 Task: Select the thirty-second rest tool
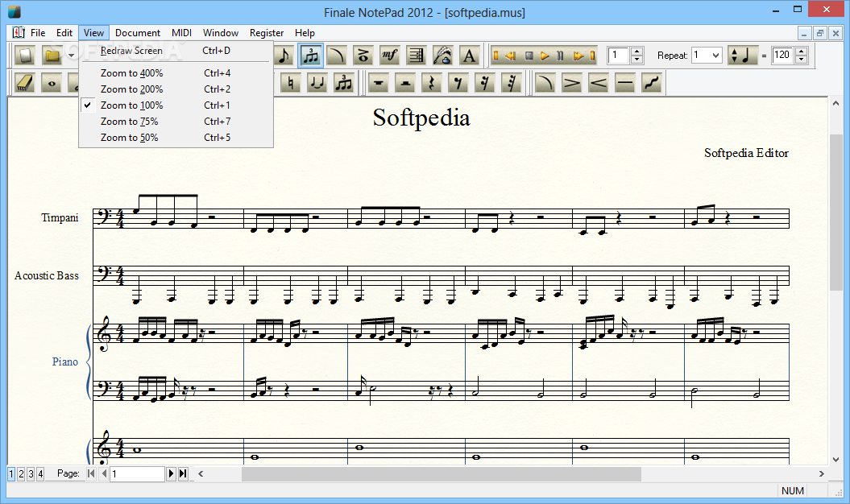point(511,83)
